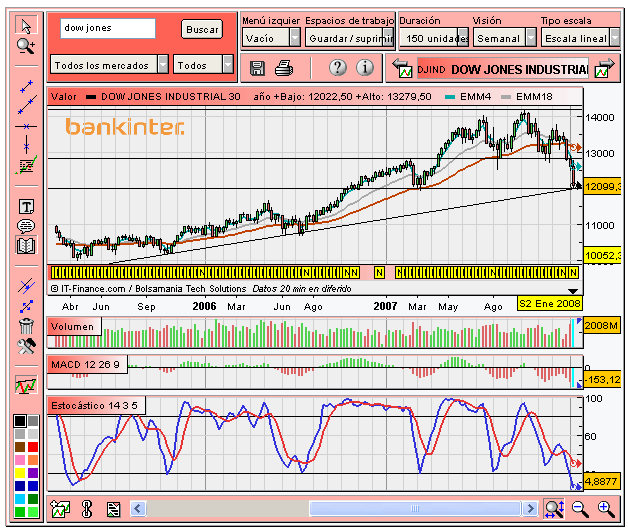The image size is (628, 532).
Task: Click the blue triangle on the Volumen panel
Action: (579, 321)
